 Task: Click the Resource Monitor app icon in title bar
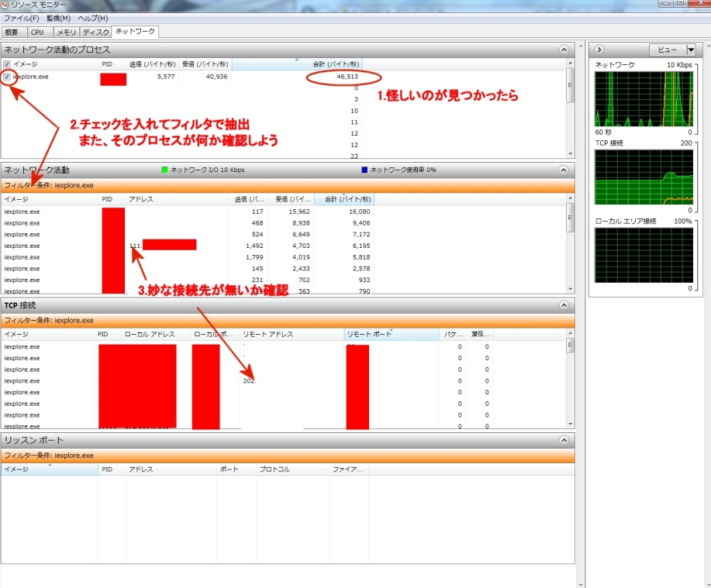[x=5, y=5]
